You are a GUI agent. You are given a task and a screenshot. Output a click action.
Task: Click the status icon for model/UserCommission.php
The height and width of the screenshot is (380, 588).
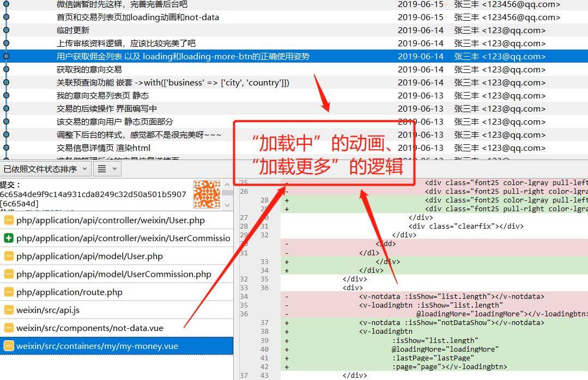pos(9,274)
